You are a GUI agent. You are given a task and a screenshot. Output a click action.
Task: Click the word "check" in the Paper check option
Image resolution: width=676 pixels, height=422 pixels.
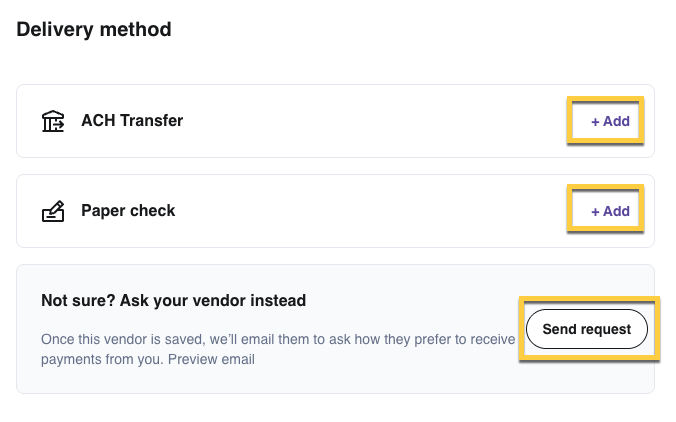tap(153, 211)
